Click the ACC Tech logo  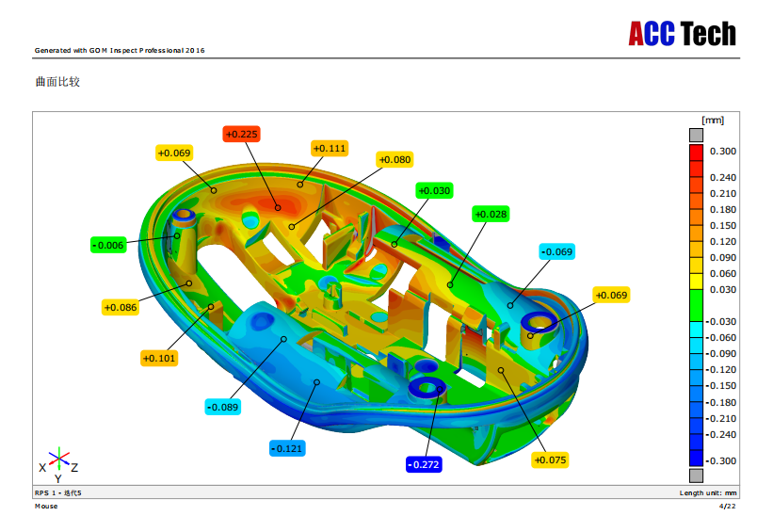(x=682, y=35)
